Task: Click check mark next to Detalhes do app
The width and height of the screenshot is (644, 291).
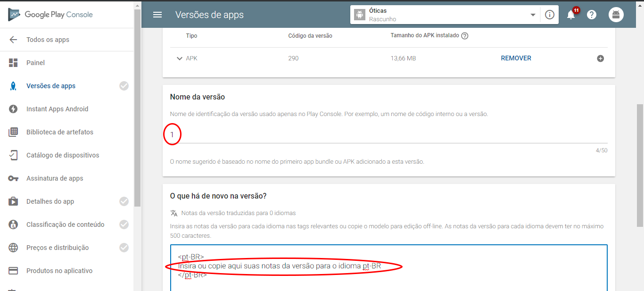Action: pos(124,201)
